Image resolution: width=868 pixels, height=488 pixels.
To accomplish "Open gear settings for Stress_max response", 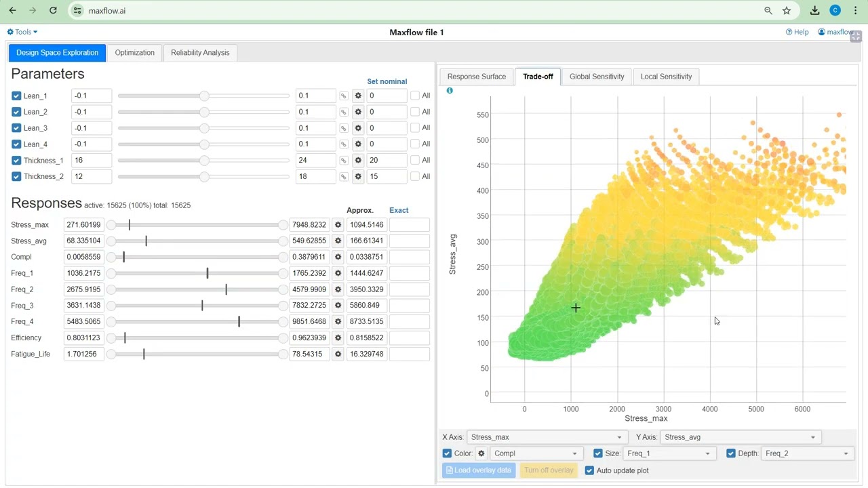I will click(x=338, y=224).
